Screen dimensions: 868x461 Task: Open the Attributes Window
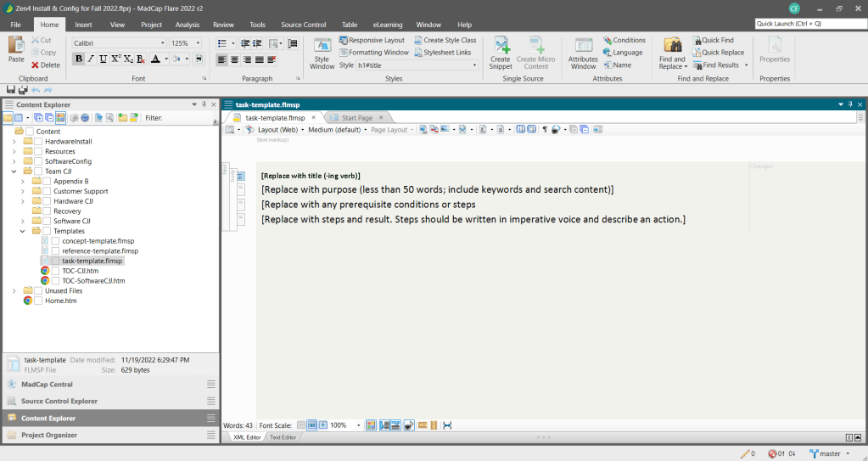[x=584, y=53]
